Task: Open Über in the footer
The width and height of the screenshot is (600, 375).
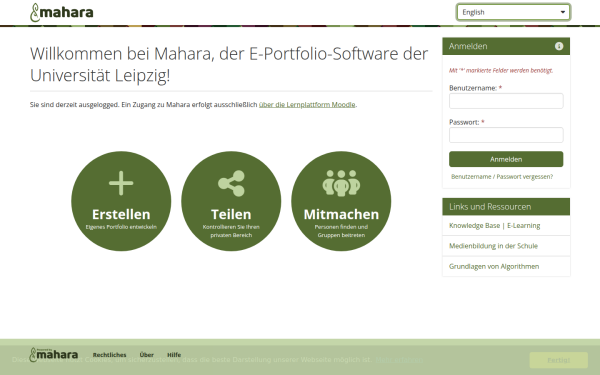Action: [x=147, y=355]
